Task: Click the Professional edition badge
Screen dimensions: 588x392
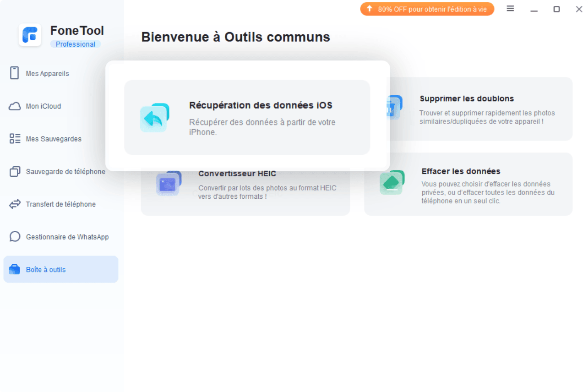Action: (76, 44)
